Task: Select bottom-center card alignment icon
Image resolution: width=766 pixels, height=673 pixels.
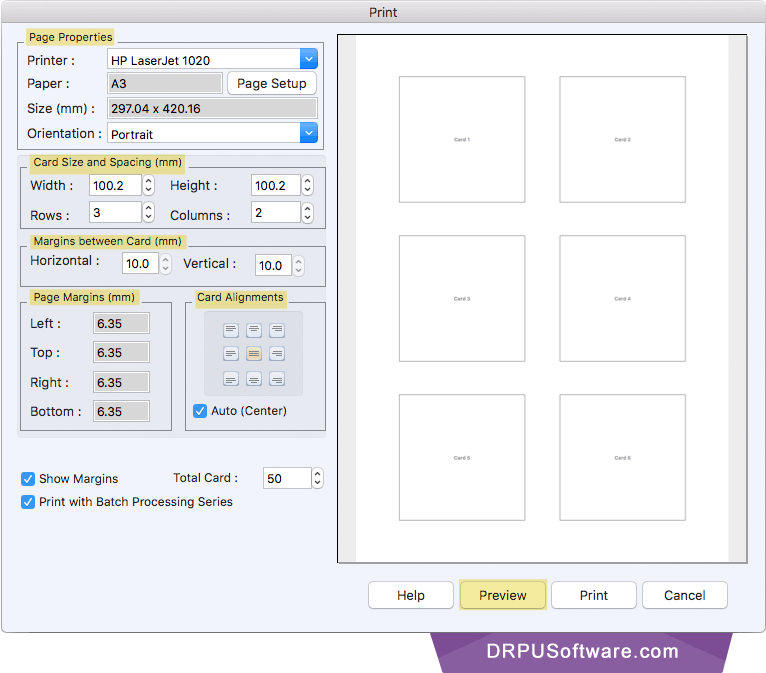Action: [254, 379]
